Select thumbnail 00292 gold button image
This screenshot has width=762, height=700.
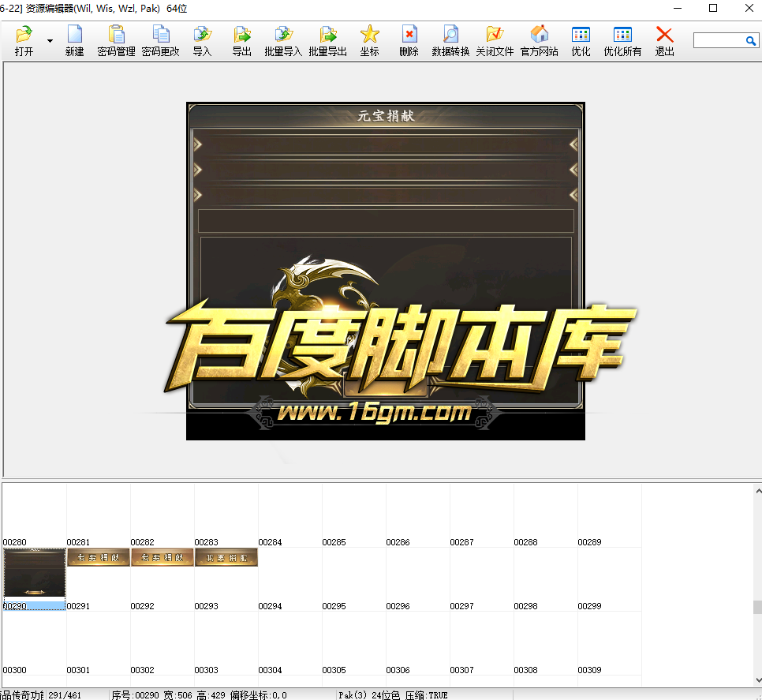tap(162, 558)
